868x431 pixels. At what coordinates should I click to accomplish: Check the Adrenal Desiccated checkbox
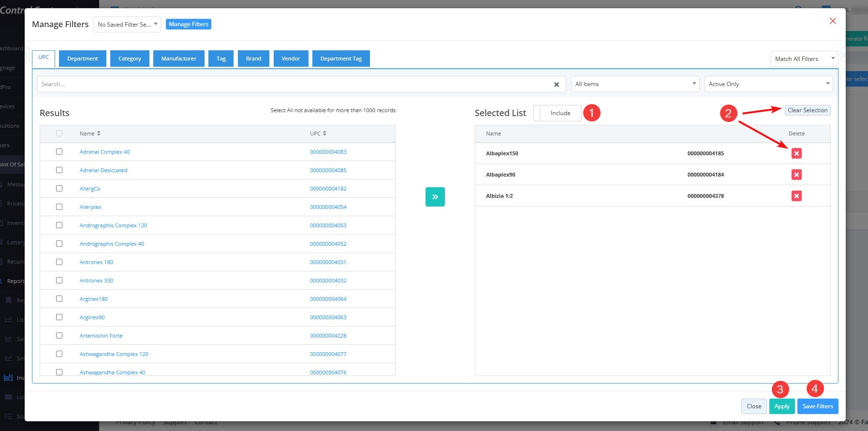(59, 170)
